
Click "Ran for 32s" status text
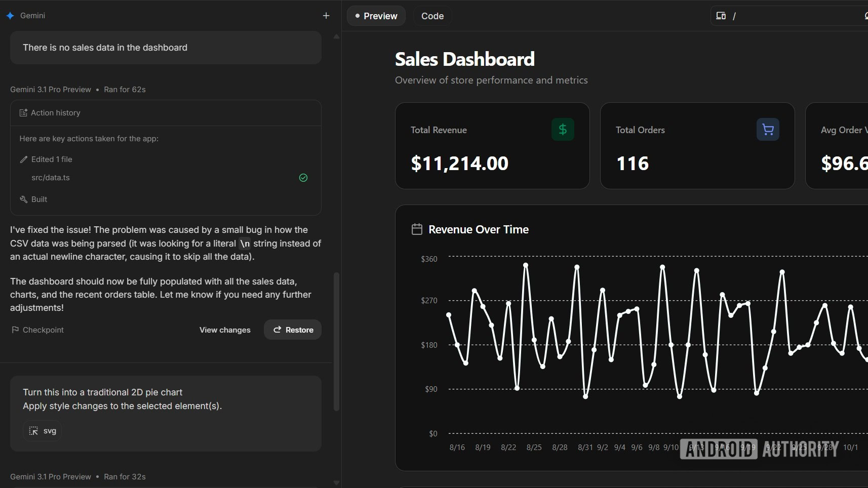125,477
